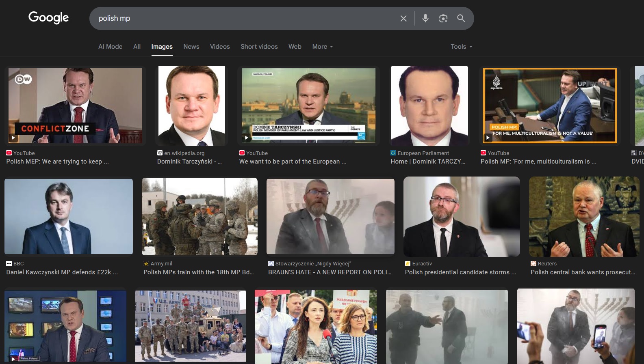Viewport: 644px width, 364px height.
Task: Click the 'Euractiv' source label
Action: pos(422,263)
